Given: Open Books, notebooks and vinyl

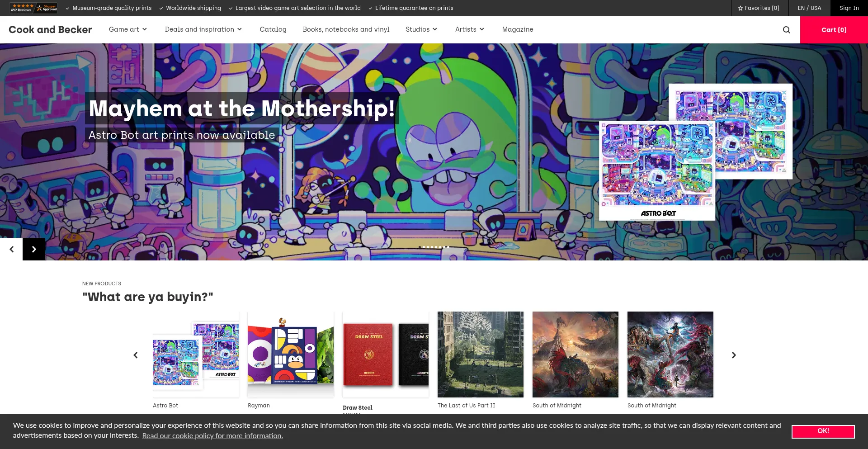Looking at the screenshot, I should pos(346,29).
